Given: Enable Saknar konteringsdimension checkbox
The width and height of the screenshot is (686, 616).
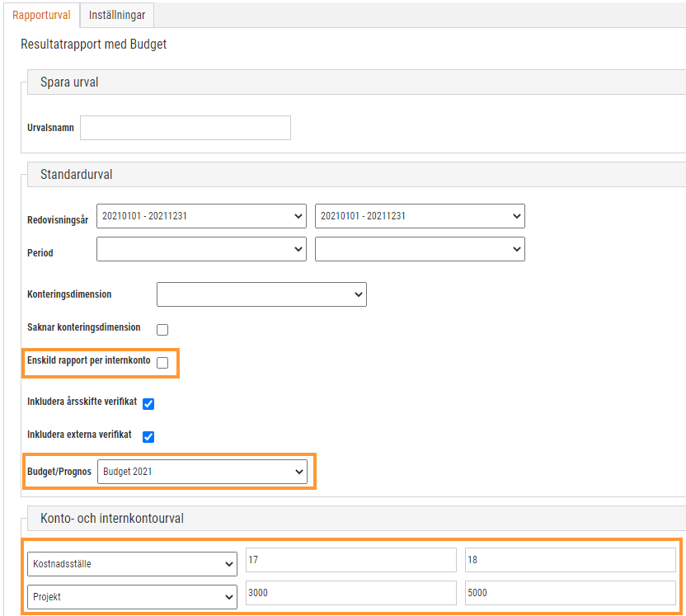Looking at the screenshot, I should point(162,329).
